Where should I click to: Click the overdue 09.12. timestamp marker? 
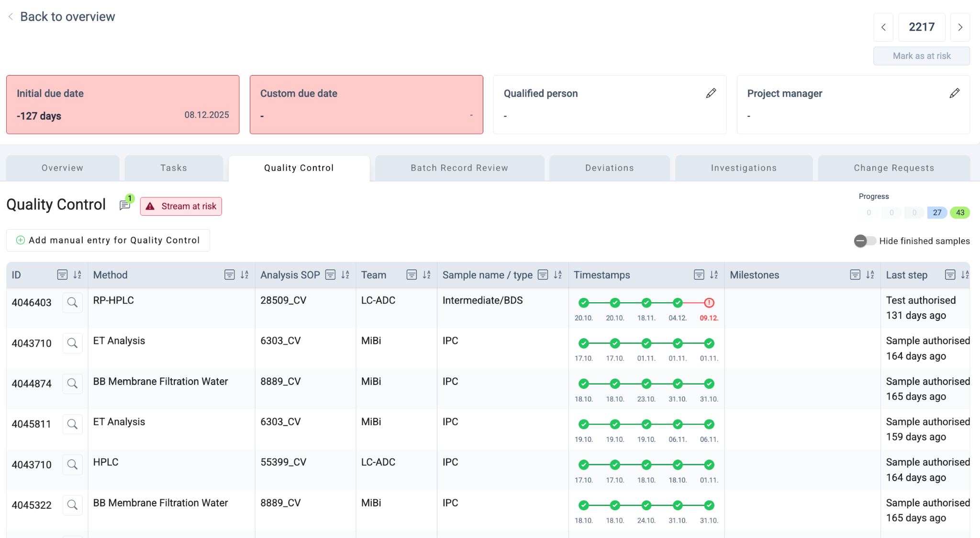(x=709, y=303)
